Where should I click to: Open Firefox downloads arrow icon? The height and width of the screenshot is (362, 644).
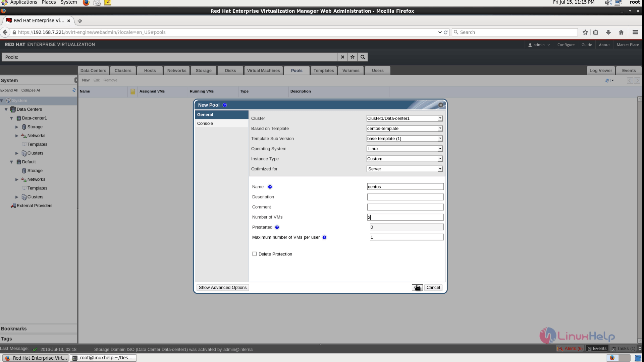tap(608, 32)
